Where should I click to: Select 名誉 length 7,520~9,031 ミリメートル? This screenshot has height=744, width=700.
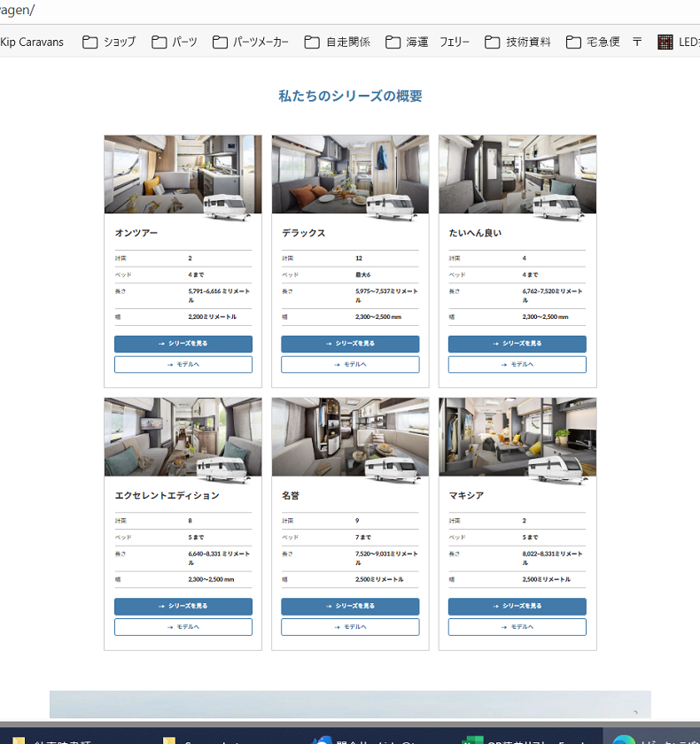point(386,558)
